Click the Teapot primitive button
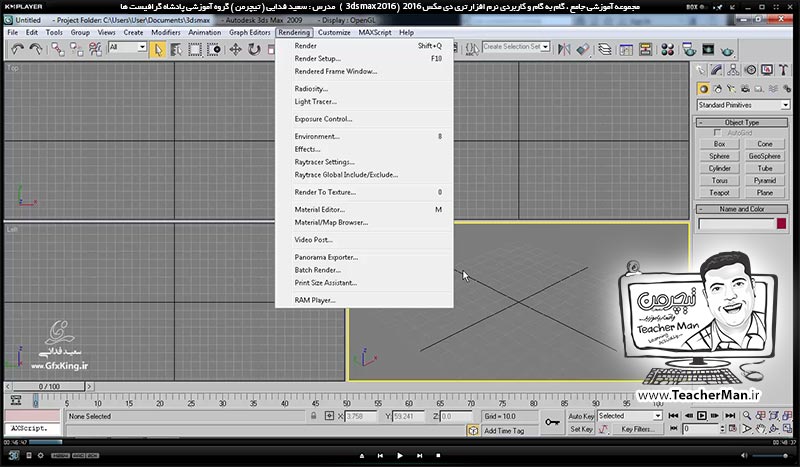Viewport: 800px width, 467px height. (x=719, y=193)
